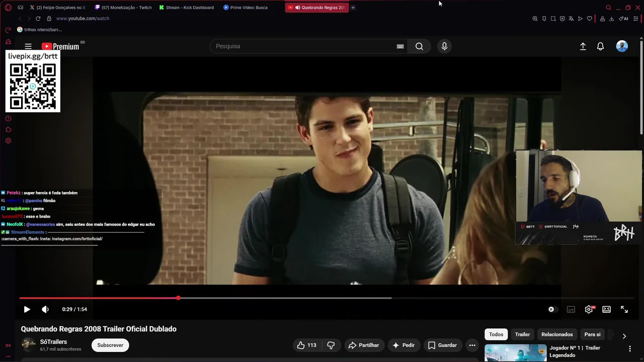Image resolution: width=644 pixels, height=362 pixels.
Task: Click the Partilhar share button
Action: tap(364, 345)
